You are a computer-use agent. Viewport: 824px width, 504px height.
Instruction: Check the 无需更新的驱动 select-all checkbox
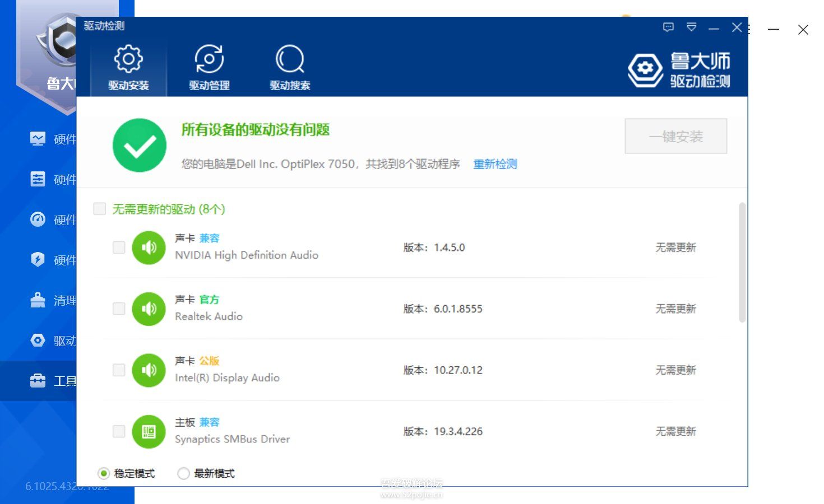99,208
